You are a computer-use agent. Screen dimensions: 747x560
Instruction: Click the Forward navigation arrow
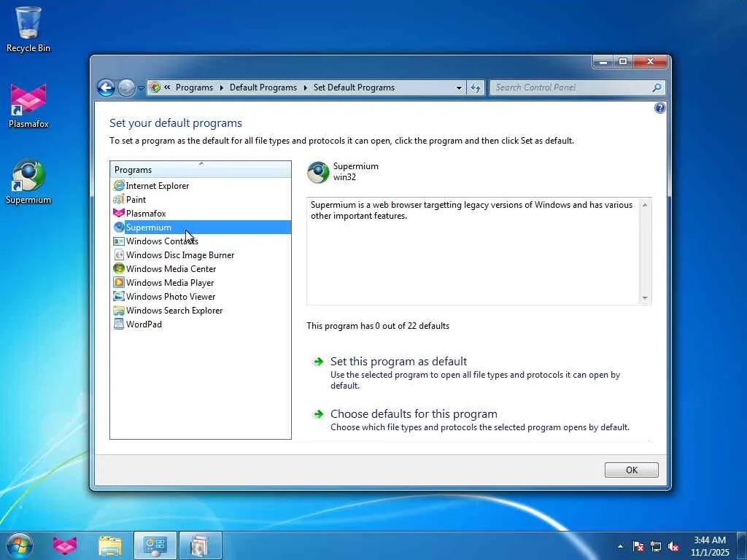point(126,87)
